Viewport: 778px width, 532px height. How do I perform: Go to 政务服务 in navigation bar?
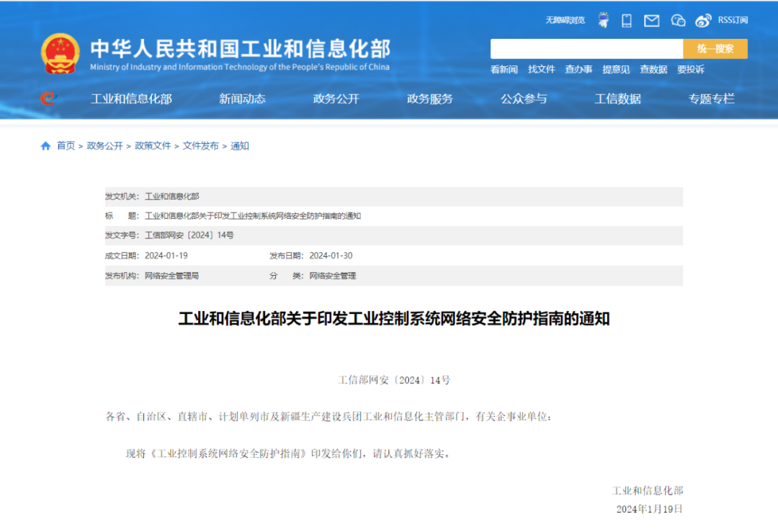pyautogui.click(x=430, y=99)
